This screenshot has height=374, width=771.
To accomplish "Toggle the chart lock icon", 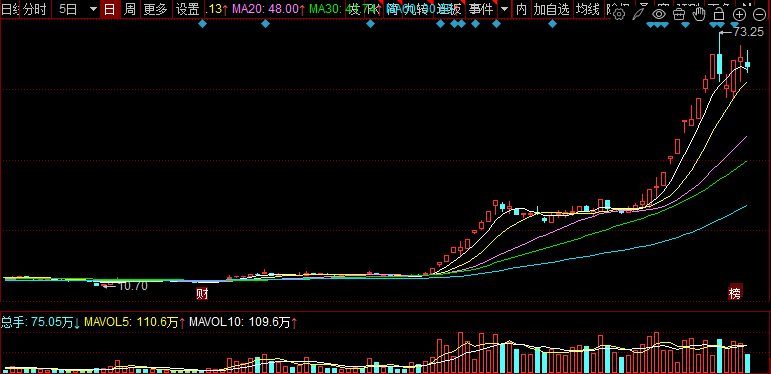I will (719, 14).
